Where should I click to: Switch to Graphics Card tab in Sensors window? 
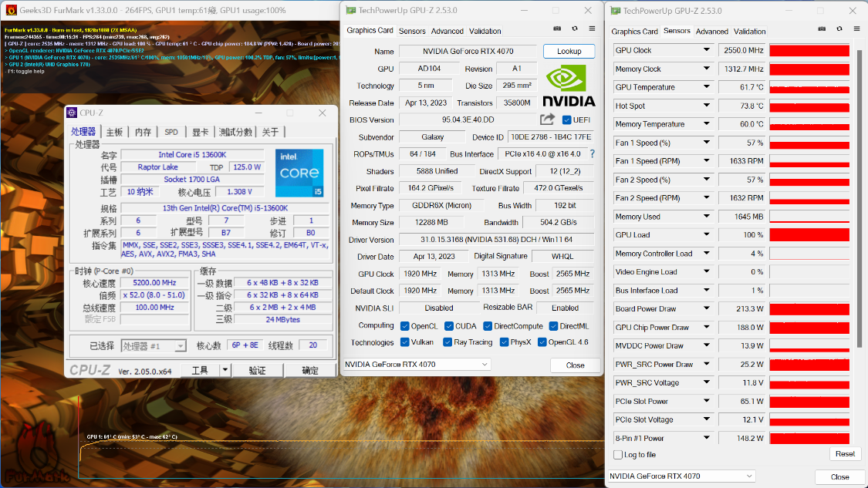(x=634, y=32)
